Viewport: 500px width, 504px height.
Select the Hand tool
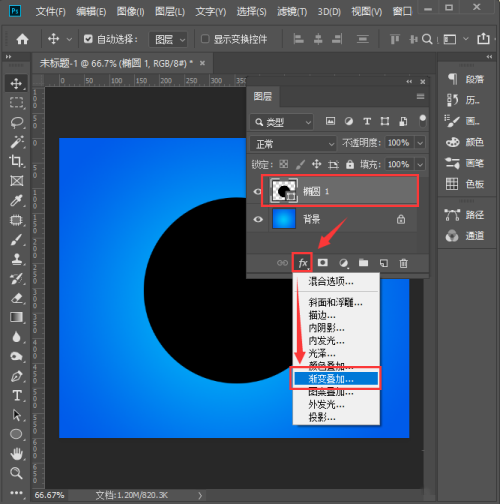pyautogui.click(x=16, y=454)
